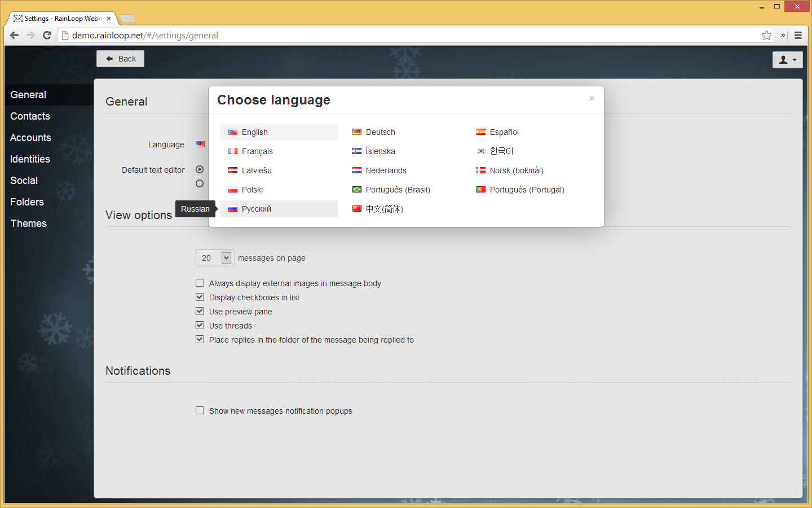Viewport: 812px width, 508px height.
Task: Click the toolbar overflow chevron in the browser
Action: click(x=782, y=35)
